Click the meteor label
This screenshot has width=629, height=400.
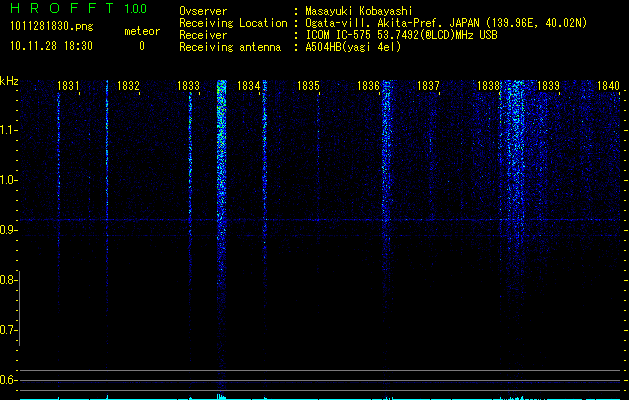[142, 31]
